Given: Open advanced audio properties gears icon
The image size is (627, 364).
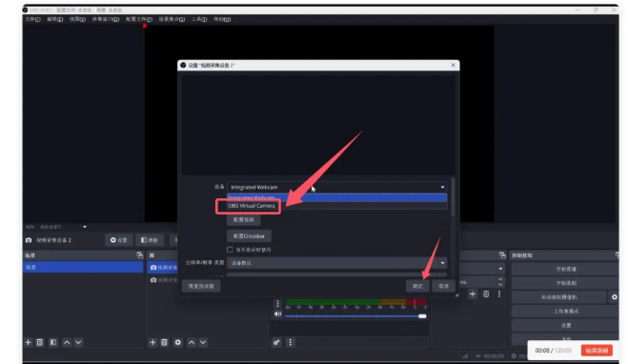Looking at the screenshot, I should pos(276,342).
